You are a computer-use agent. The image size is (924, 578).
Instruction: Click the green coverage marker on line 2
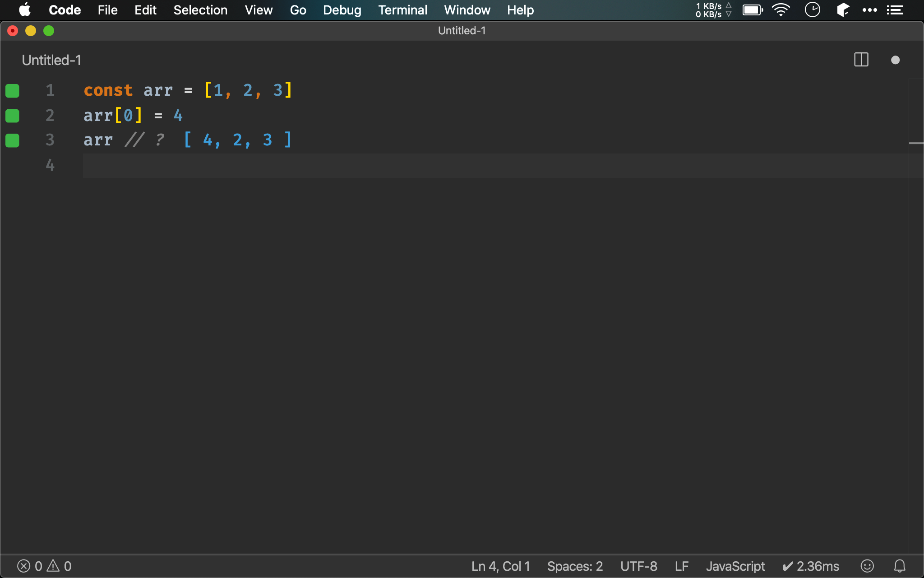click(x=12, y=116)
